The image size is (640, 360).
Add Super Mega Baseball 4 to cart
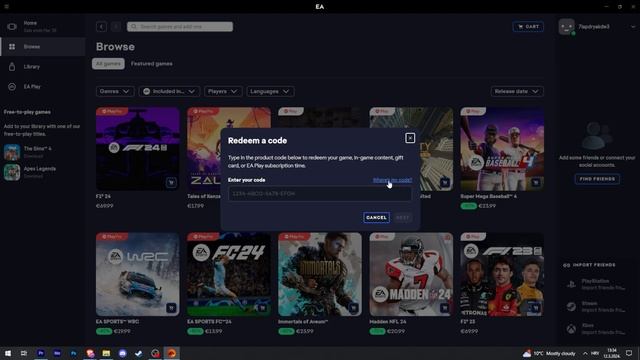[x=536, y=182]
